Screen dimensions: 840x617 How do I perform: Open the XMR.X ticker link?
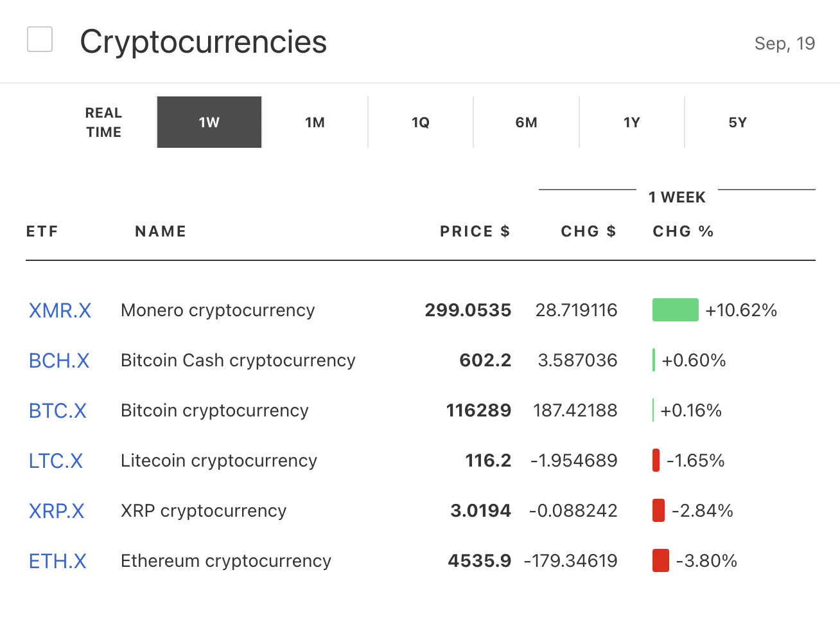60,310
